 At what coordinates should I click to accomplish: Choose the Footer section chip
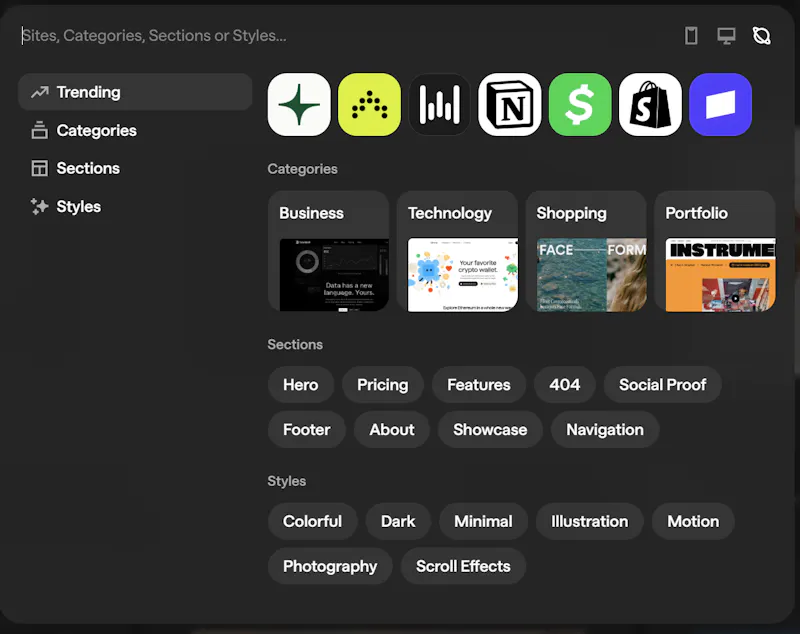click(307, 429)
